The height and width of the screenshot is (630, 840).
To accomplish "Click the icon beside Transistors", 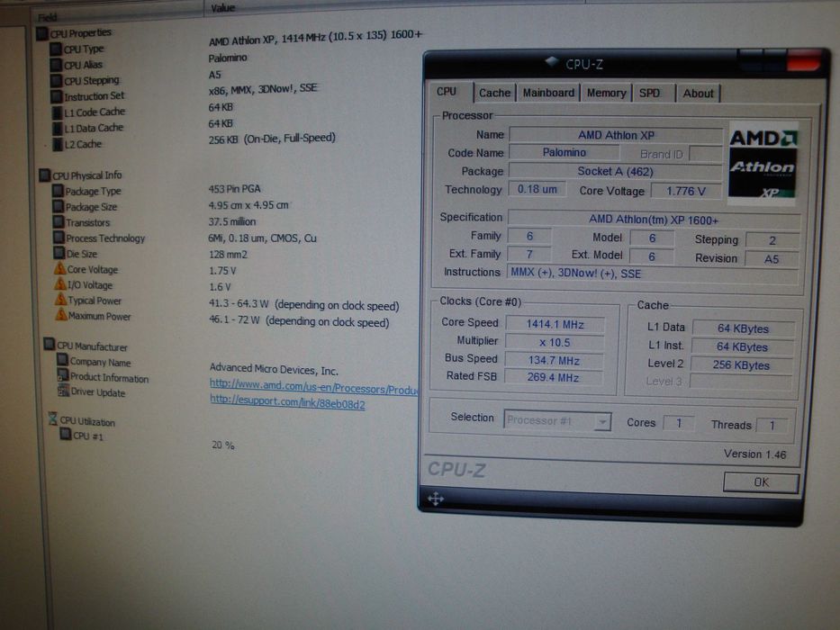I will click(59, 221).
